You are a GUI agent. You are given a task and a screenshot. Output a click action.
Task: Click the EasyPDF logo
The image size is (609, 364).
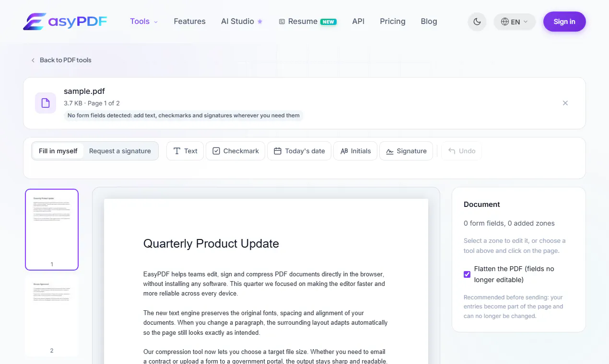tap(65, 22)
